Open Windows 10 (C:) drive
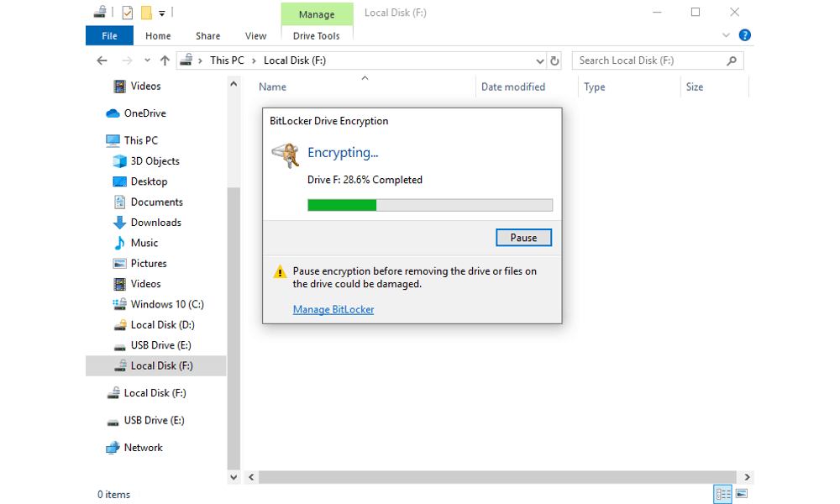 tap(167, 304)
